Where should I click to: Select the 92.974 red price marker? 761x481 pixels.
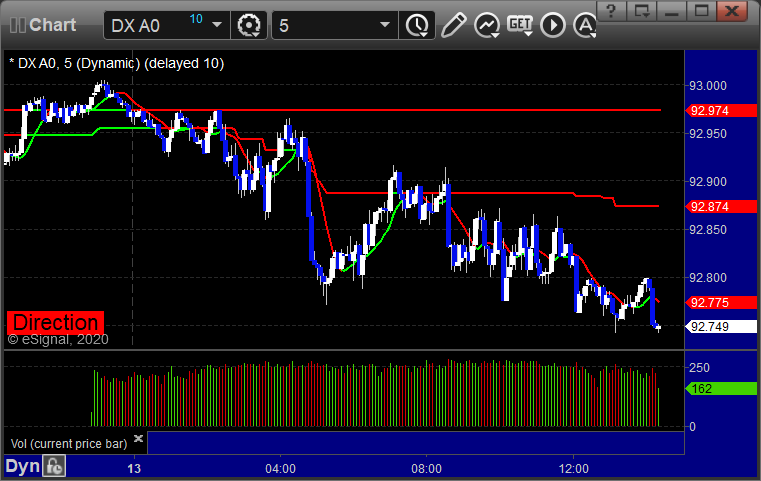[x=721, y=111]
